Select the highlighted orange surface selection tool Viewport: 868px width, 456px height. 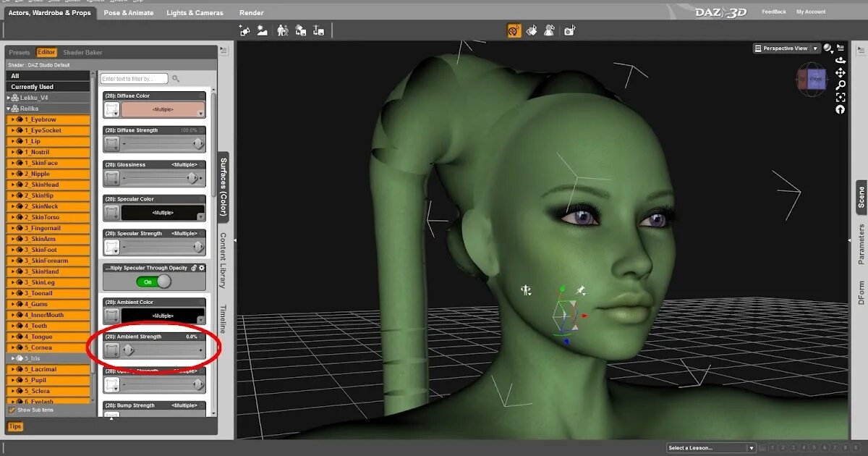point(514,30)
